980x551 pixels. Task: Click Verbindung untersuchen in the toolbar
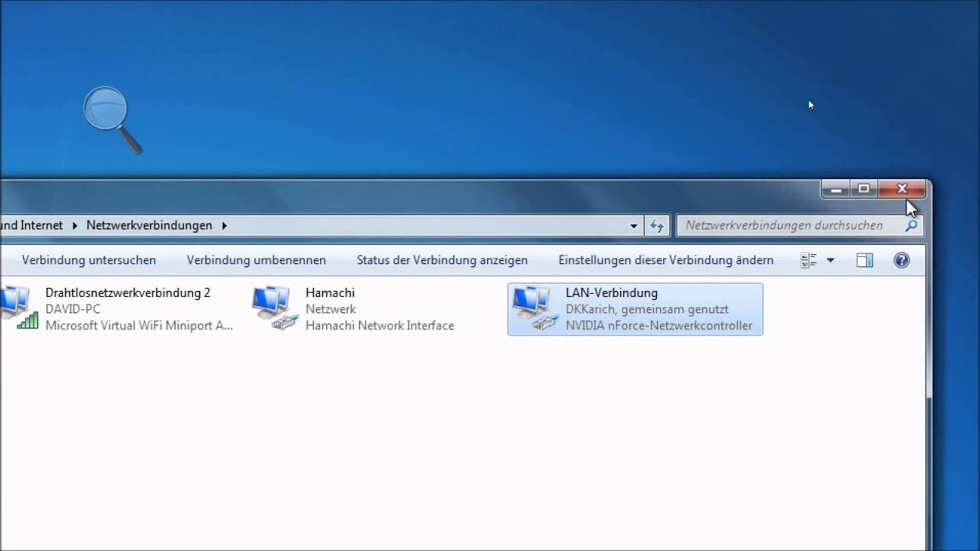tap(89, 260)
